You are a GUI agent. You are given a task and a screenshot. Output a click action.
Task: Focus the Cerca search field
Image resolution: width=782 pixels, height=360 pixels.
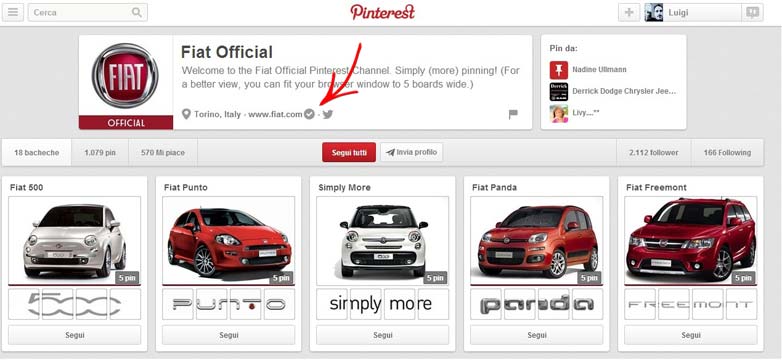click(88, 12)
